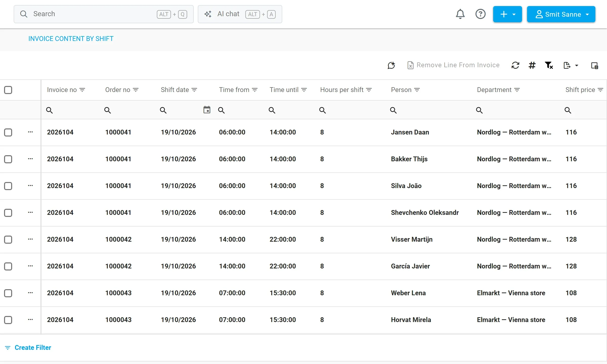Open Time until column filter
Image resolution: width=607 pixels, height=364 pixels.
coord(304,90)
